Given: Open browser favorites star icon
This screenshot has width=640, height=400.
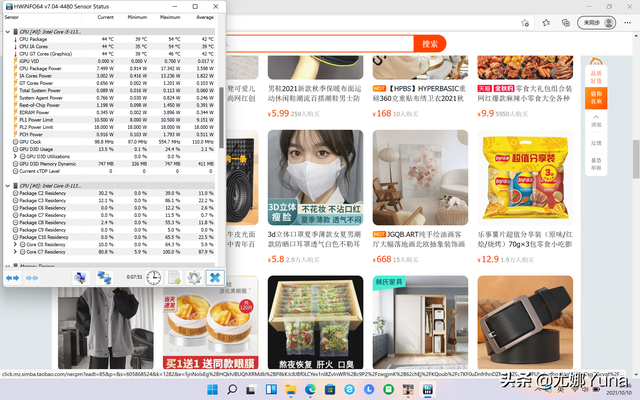Looking at the screenshot, I should click(x=546, y=23).
